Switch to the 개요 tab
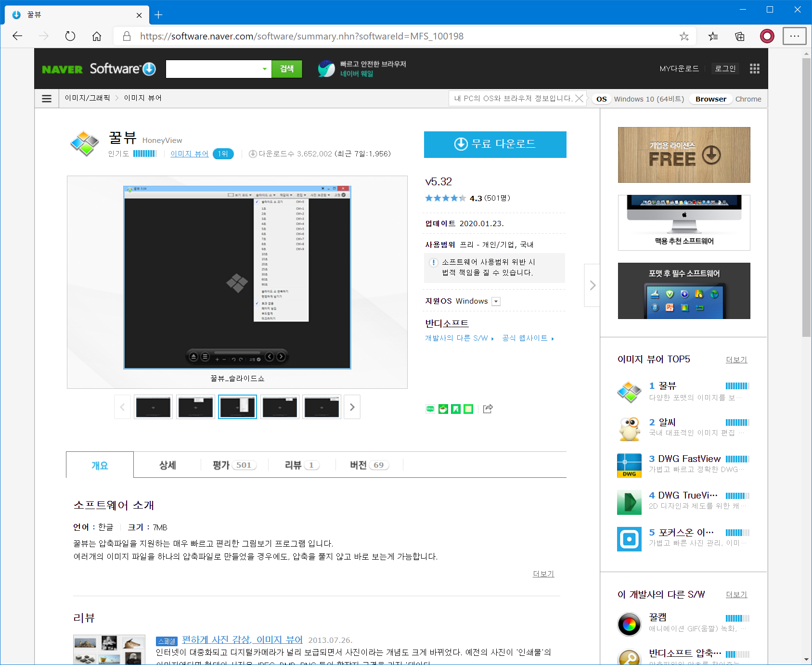The width and height of the screenshot is (812, 665). click(x=100, y=465)
